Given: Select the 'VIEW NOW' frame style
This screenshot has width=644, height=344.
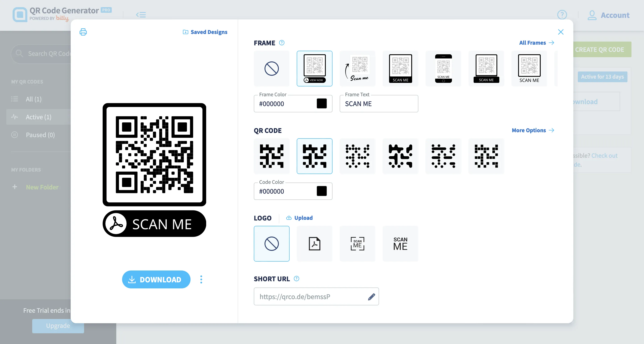Looking at the screenshot, I should coord(314,68).
